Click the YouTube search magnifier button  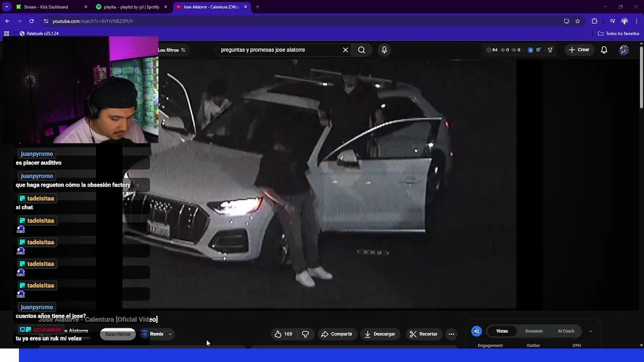click(x=361, y=50)
